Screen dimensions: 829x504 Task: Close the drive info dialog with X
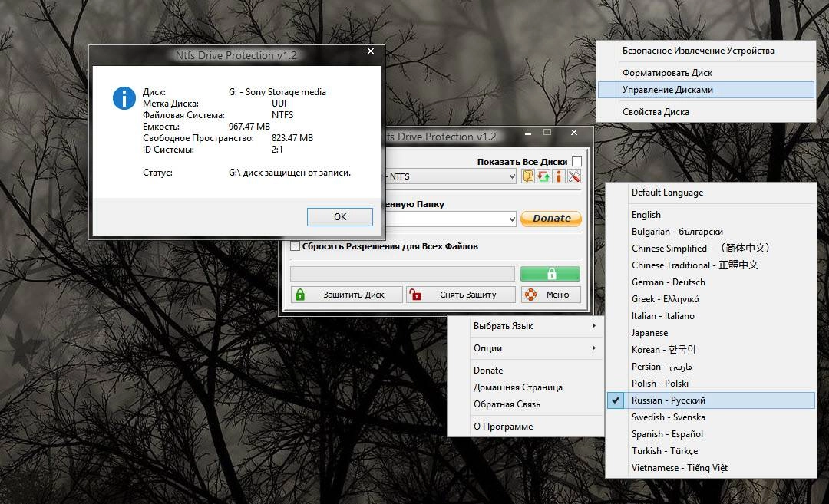click(371, 51)
